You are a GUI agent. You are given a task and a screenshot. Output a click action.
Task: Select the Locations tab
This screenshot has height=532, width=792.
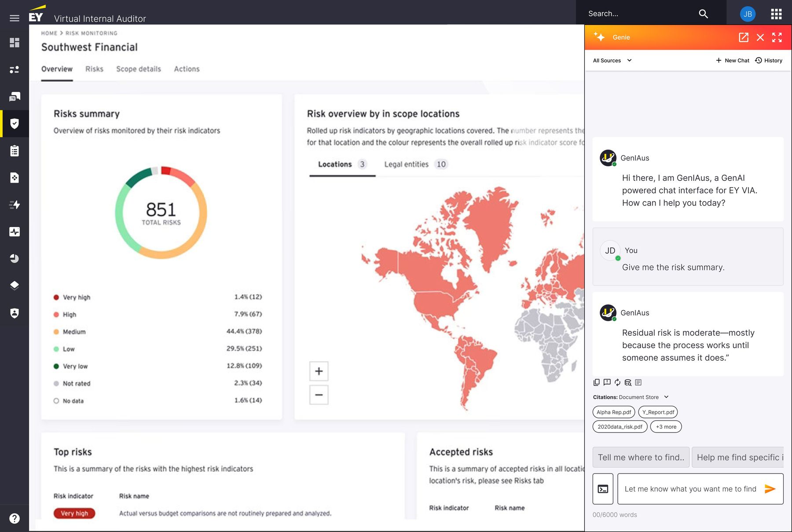tap(342, 164)
